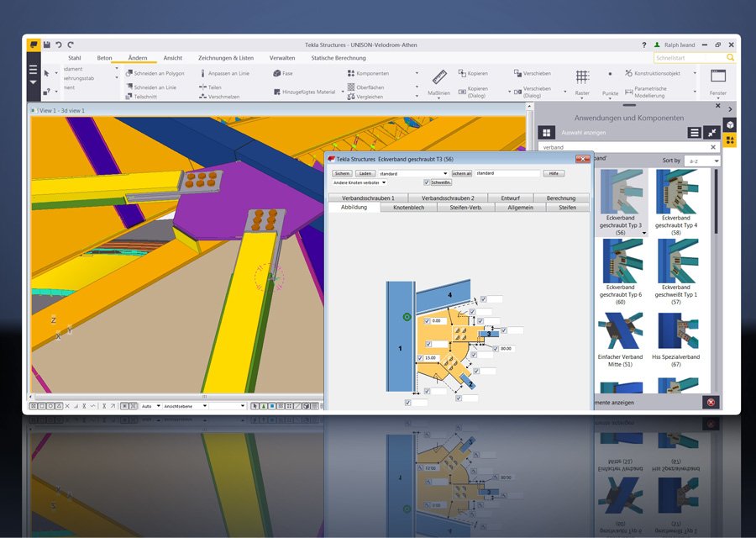The width and height of the screenshot is (756, 538).
Task: Open the help question mark icon
Action: (643, 45)
